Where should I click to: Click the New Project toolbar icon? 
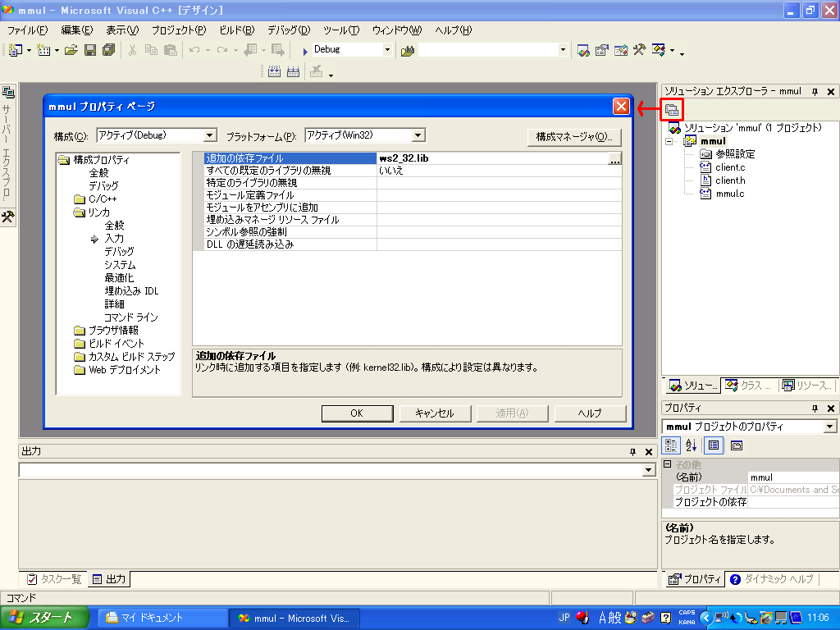coord(16,50)
